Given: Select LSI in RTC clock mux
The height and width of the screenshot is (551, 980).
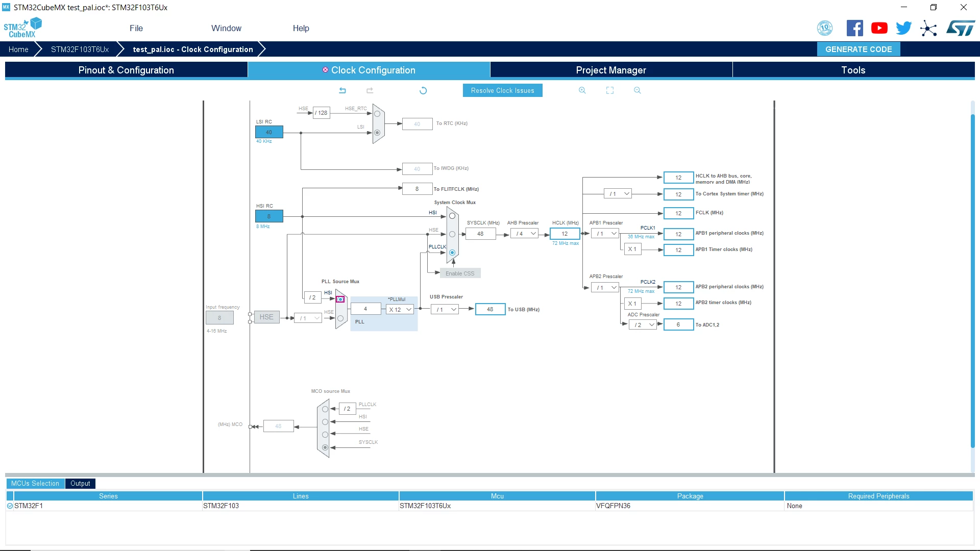Looking at the screenshot, I should click(377, 133).
